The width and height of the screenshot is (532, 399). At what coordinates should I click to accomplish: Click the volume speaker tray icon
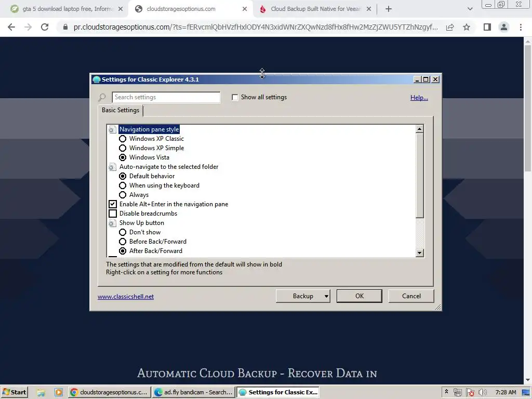coord(482,393)
